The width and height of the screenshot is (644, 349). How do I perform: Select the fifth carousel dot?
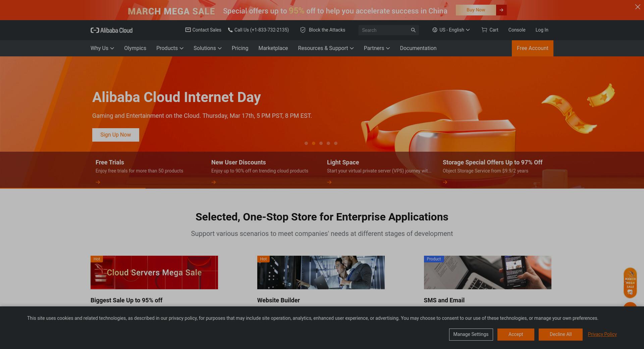336,143
